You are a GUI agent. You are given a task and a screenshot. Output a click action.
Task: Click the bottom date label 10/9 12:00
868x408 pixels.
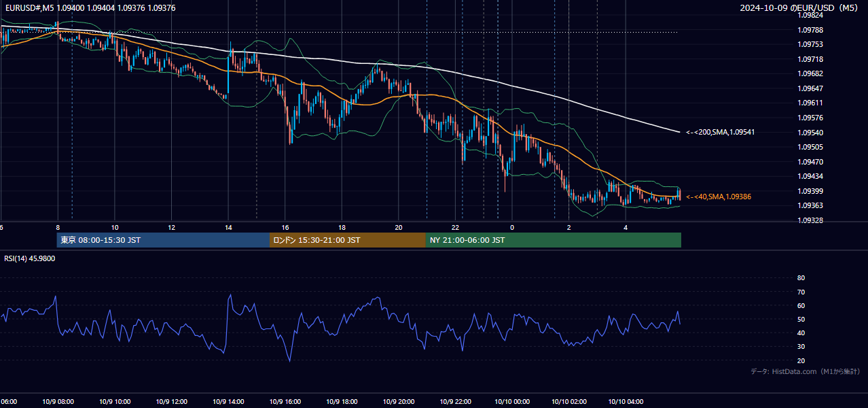[171, 402]
